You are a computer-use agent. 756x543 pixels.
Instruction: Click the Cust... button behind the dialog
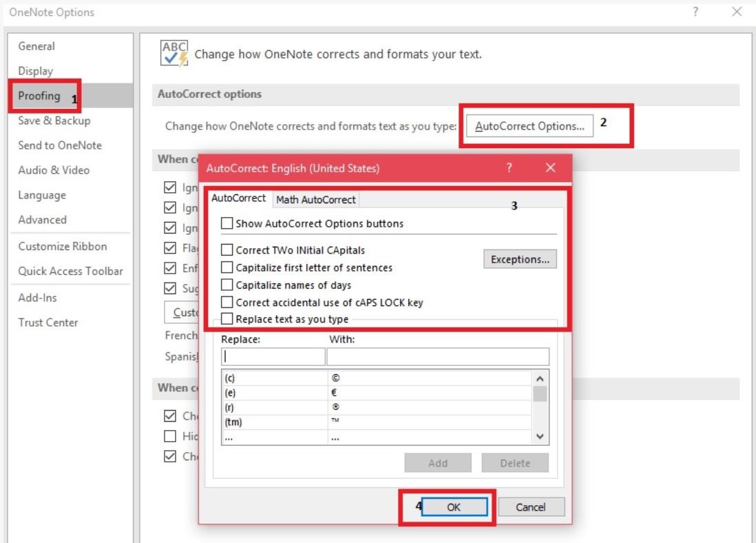click(x=182, y=312)
